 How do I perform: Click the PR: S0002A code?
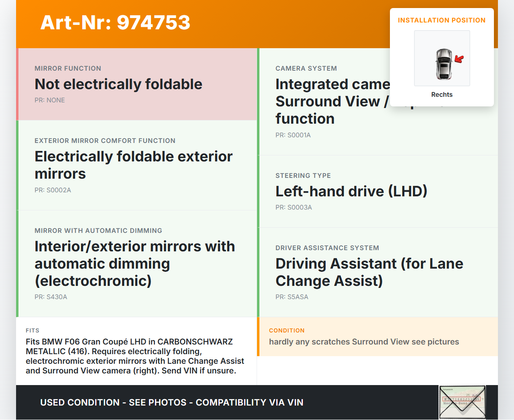(x=53, y=190)
